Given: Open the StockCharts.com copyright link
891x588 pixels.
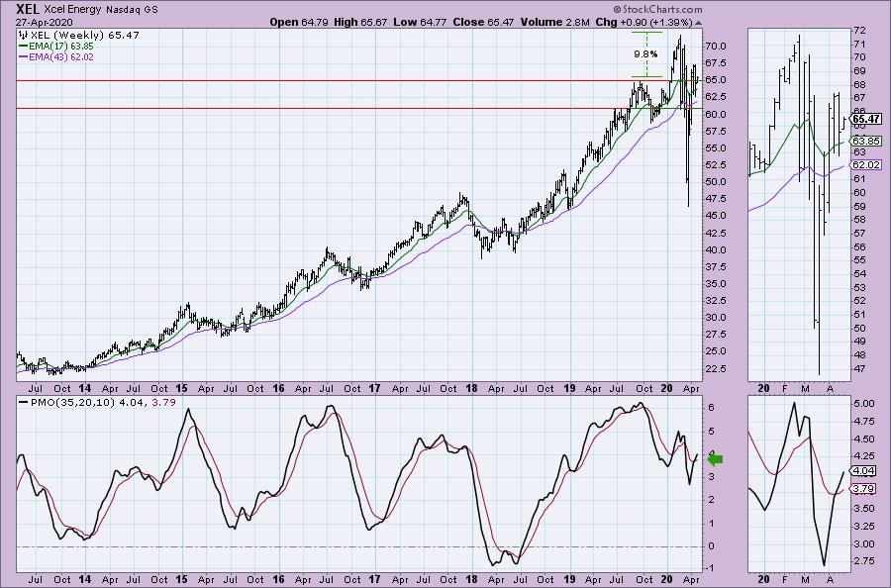Looking at the screenshot, I should click(x=657, y=9).
